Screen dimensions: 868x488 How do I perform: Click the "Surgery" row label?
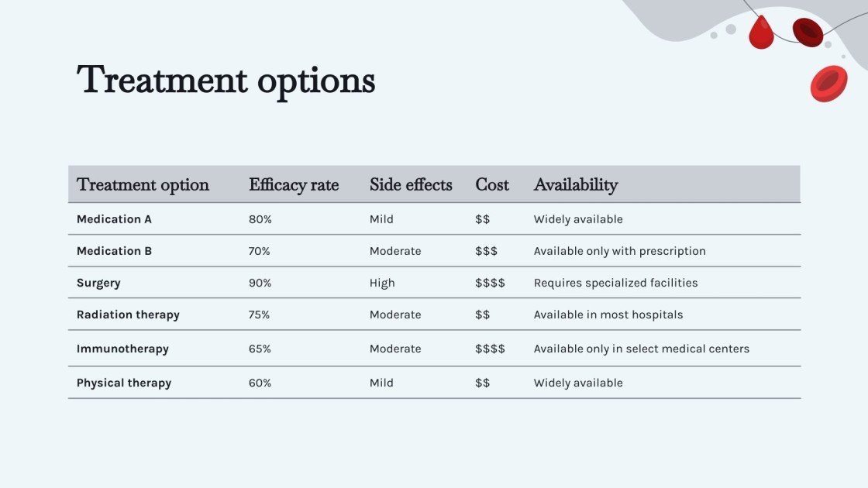point(98,283)
